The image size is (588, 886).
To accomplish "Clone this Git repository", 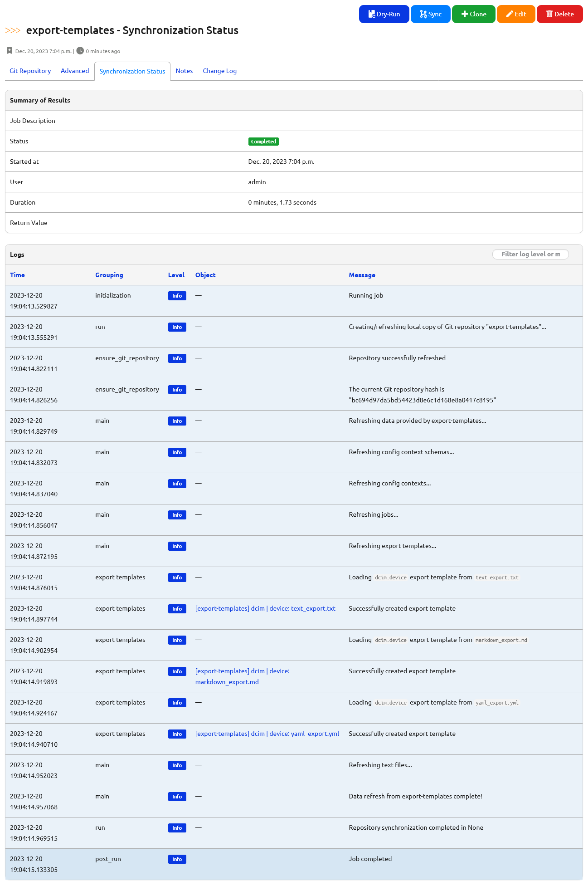I will [x=473, y=14].
